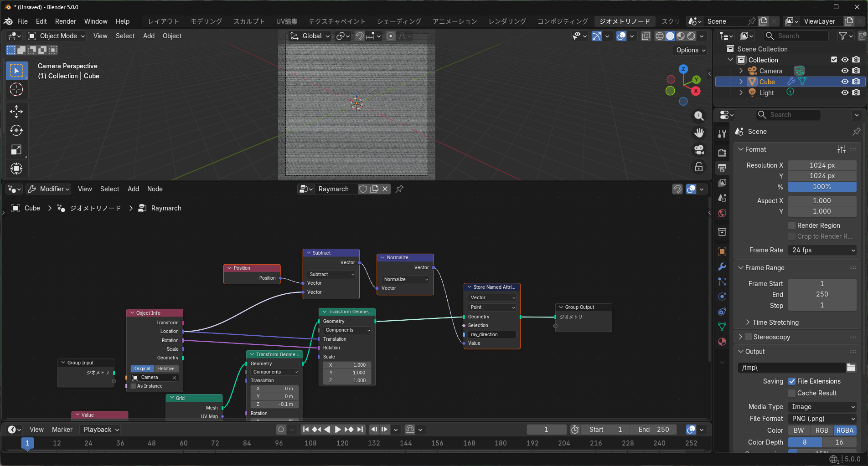This screenshot has height=466, width=868.
Task: Click the pin icon beside Raymarch
Action: [x=399, y=189]
